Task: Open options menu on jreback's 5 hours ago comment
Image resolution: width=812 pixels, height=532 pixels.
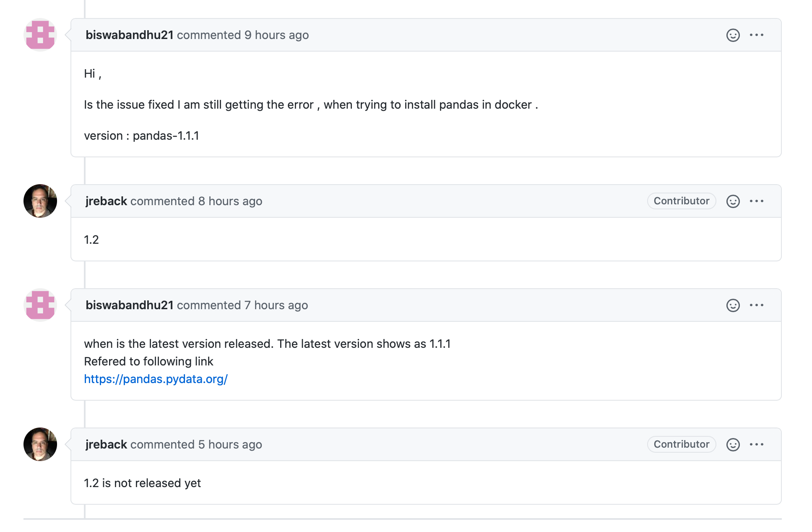Action: click(757, 445)
